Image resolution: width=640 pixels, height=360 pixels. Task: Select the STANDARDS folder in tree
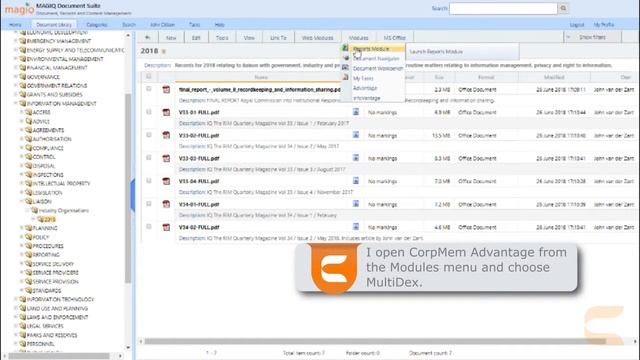(x=47, y=290)
